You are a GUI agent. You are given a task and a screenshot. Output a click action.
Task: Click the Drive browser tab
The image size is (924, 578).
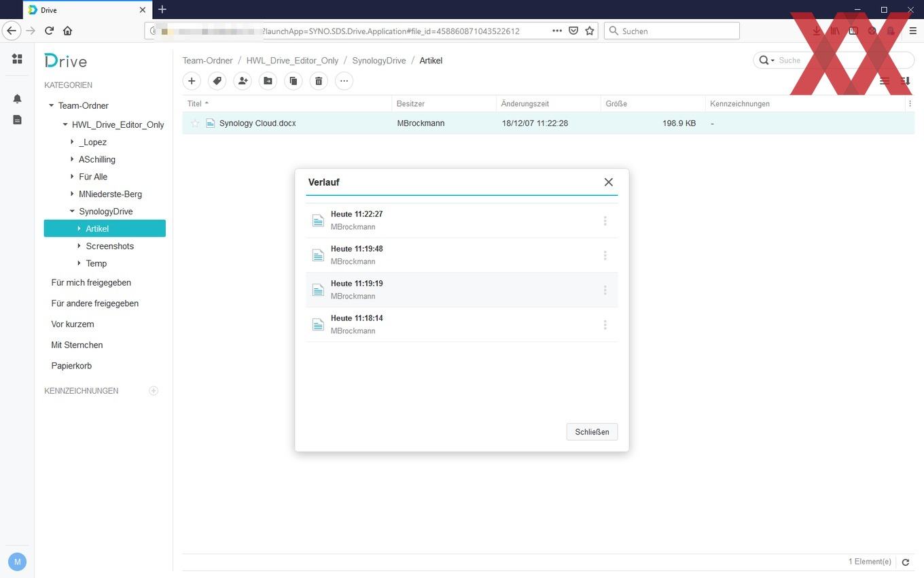(86, 10)
